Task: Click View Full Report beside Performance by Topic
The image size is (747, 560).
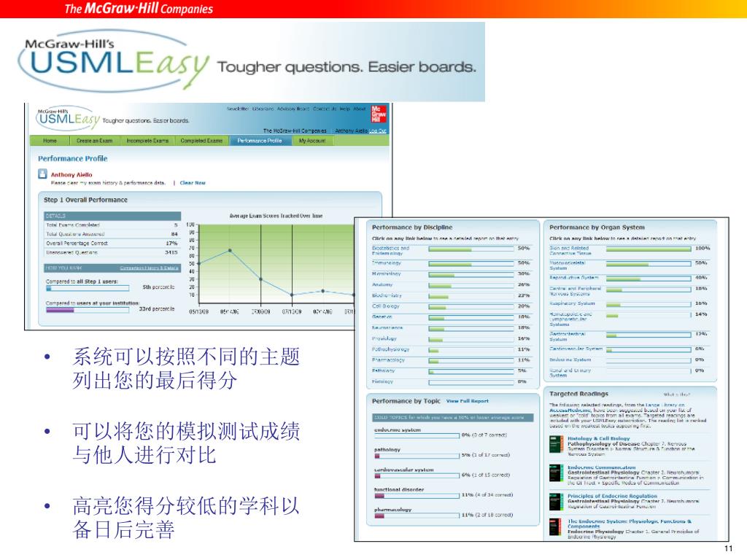Action: click(468, 401)
